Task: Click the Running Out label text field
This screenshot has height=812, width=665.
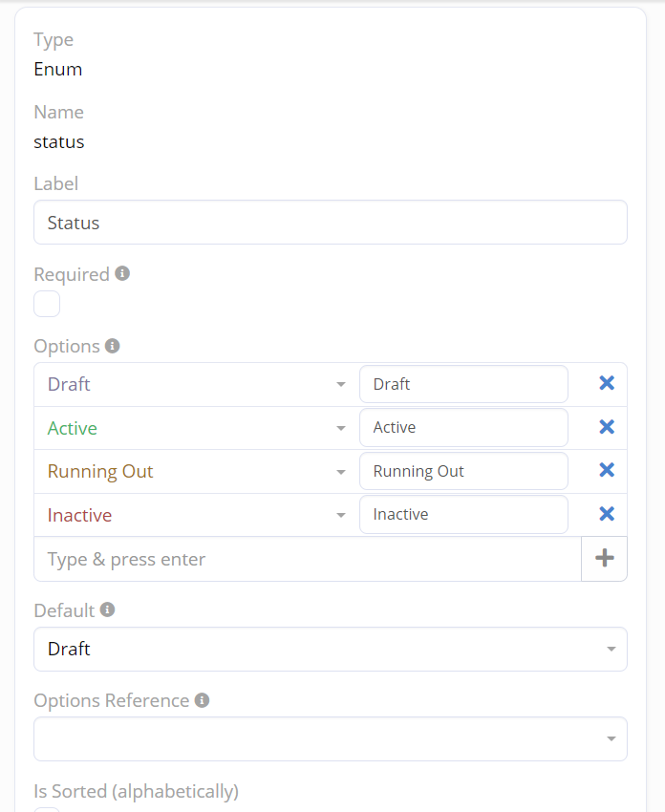Action: pos(463,471)
